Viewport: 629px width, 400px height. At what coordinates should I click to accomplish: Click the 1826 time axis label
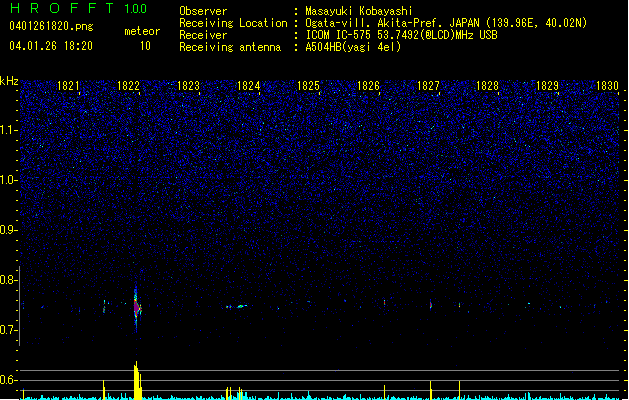click(x=368, y=86)
